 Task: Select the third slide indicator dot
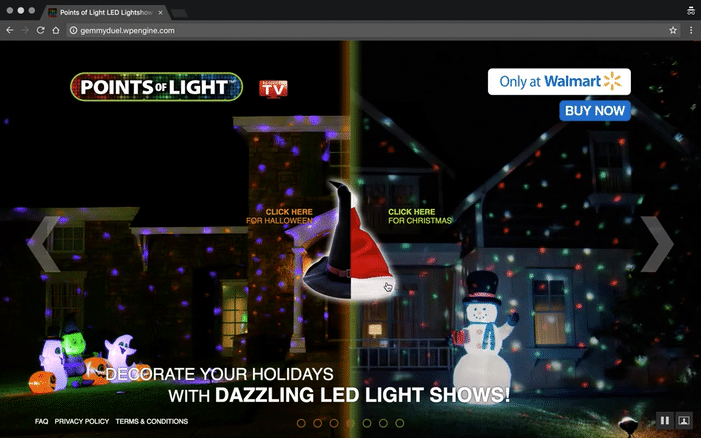pos(334,423)
